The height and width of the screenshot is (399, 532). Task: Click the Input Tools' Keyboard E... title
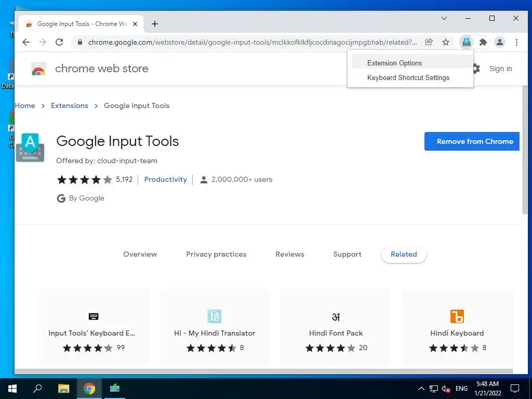91,333
